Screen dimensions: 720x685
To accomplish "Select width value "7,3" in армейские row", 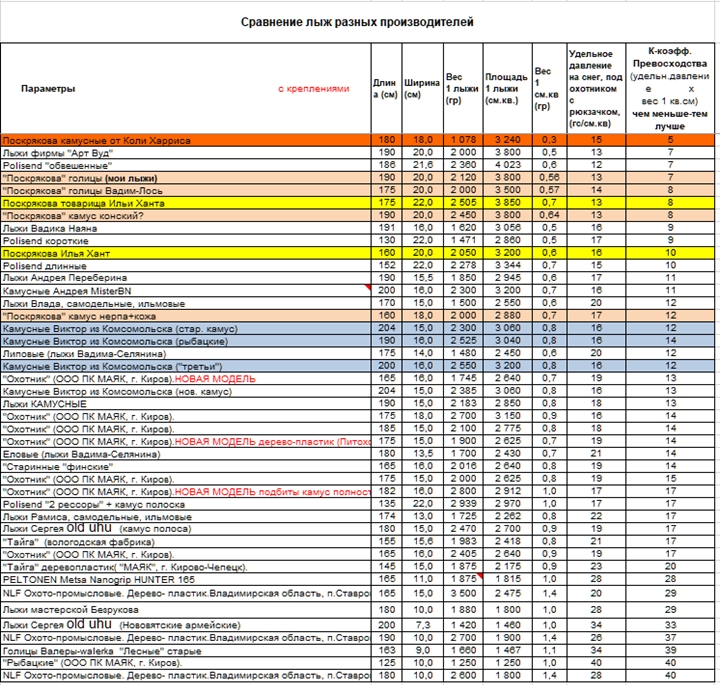I will (422, 625).
